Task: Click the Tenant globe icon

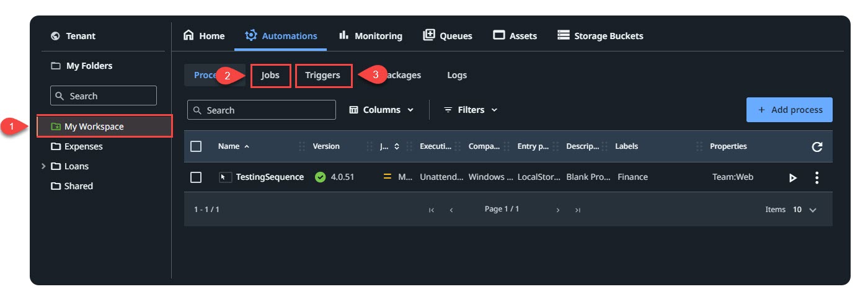Action: (x=55, y=37)
